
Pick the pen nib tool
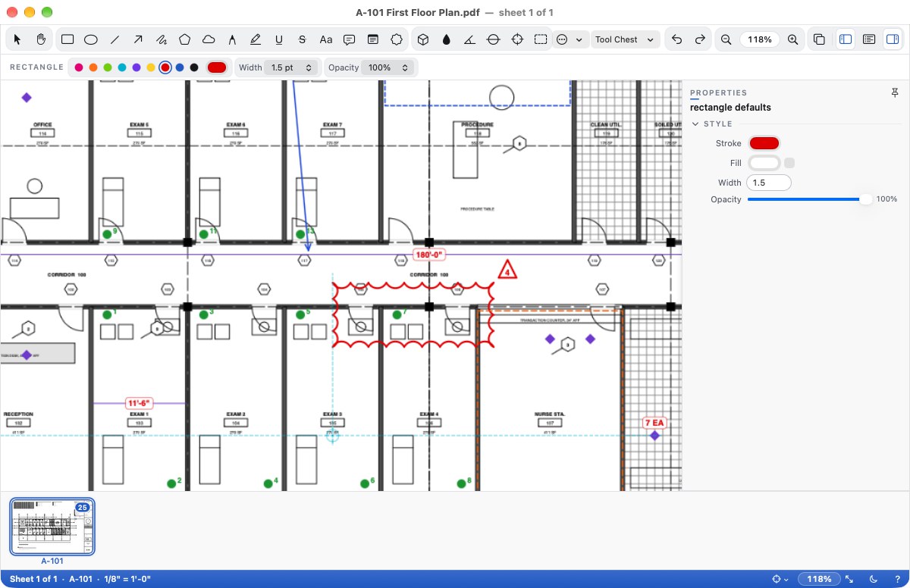click(x=232, y=39)
